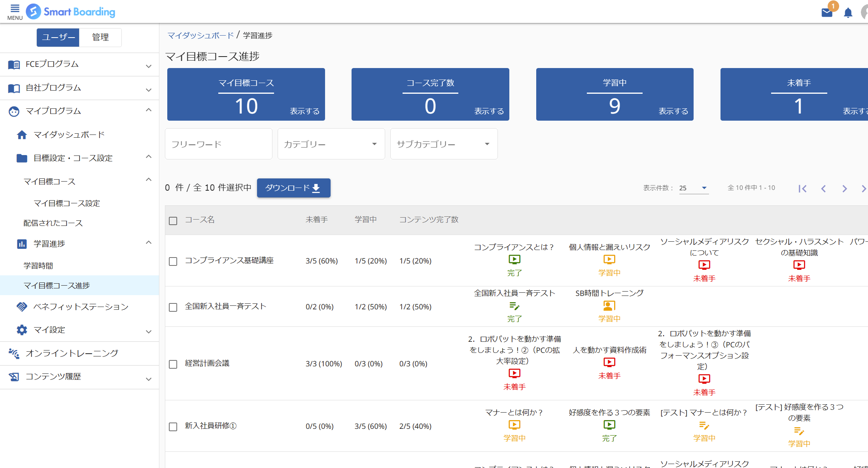Click the フリーワード search field
868x468 pixels.
point(218,144)
